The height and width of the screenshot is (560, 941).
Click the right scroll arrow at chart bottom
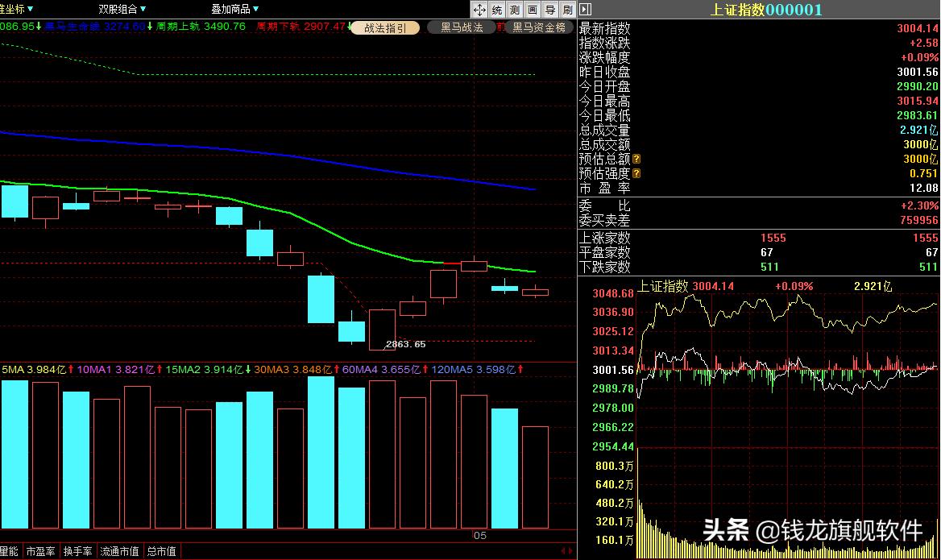[570, 550]
